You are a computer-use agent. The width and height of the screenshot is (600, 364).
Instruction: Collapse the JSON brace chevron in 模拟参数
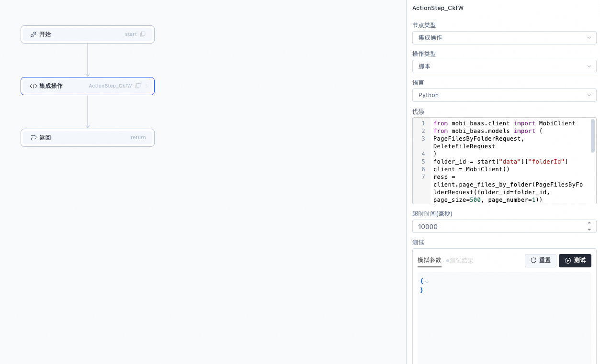[x=427, y=282]
